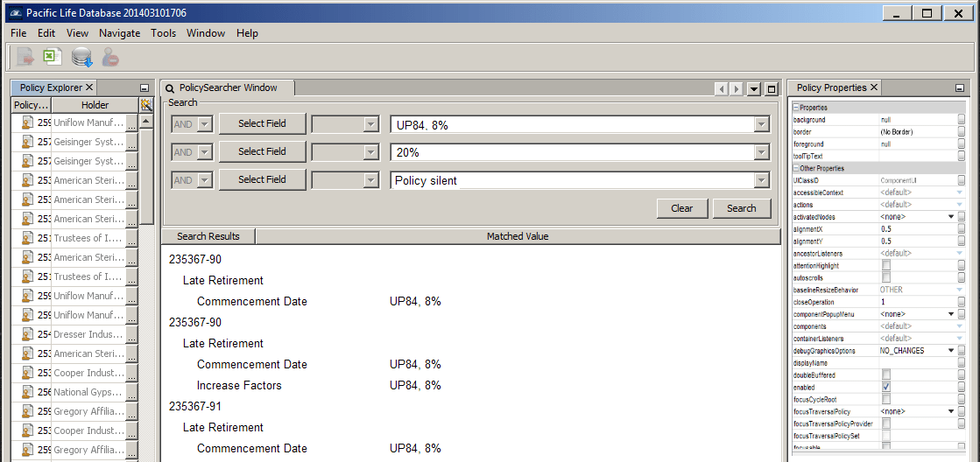Expand the debugGraphicsOptions NO_CHANGES dropdown

(950, 351)
